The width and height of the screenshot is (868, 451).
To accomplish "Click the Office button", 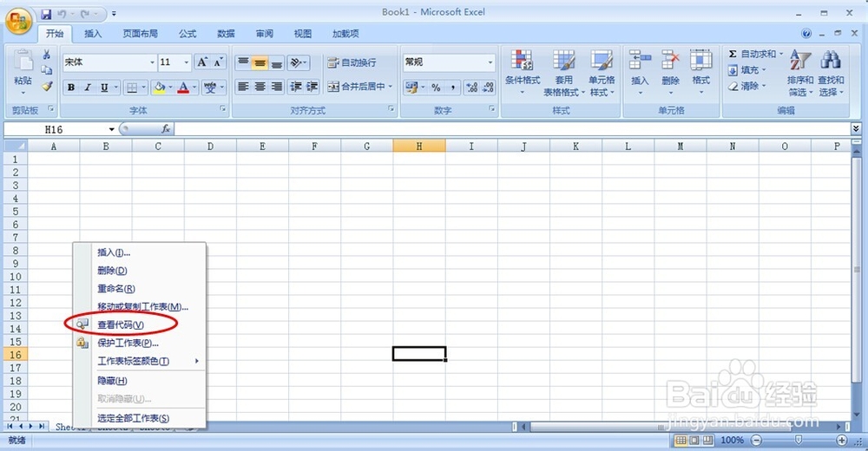I will click(x=18, y=21).
